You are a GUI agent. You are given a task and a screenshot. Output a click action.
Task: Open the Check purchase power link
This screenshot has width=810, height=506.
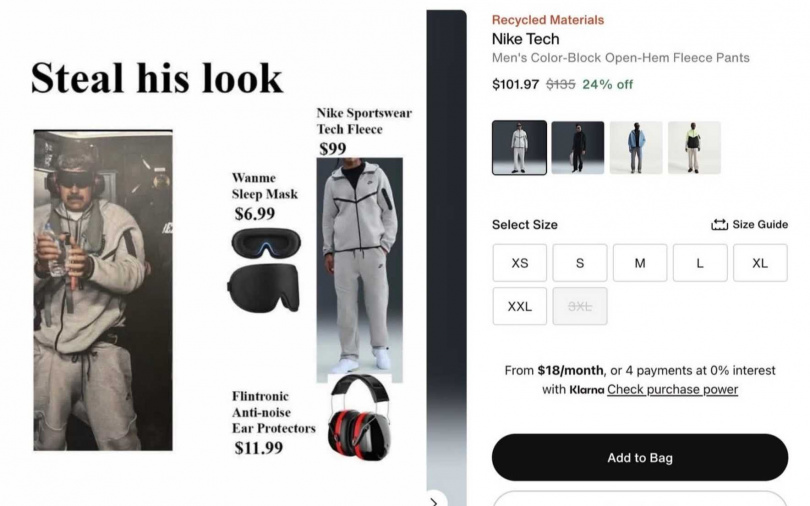[x=672, y=389]
